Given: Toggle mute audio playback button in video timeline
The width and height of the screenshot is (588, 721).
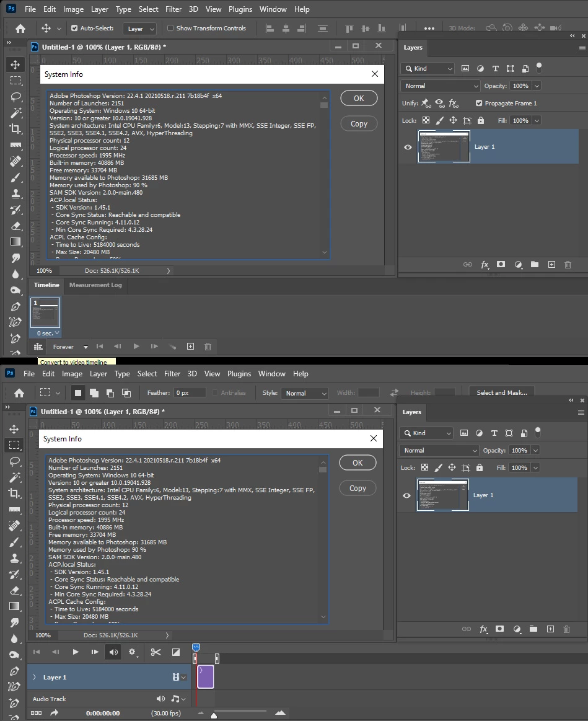Looking at the screenshot, I should pos(113,652).
